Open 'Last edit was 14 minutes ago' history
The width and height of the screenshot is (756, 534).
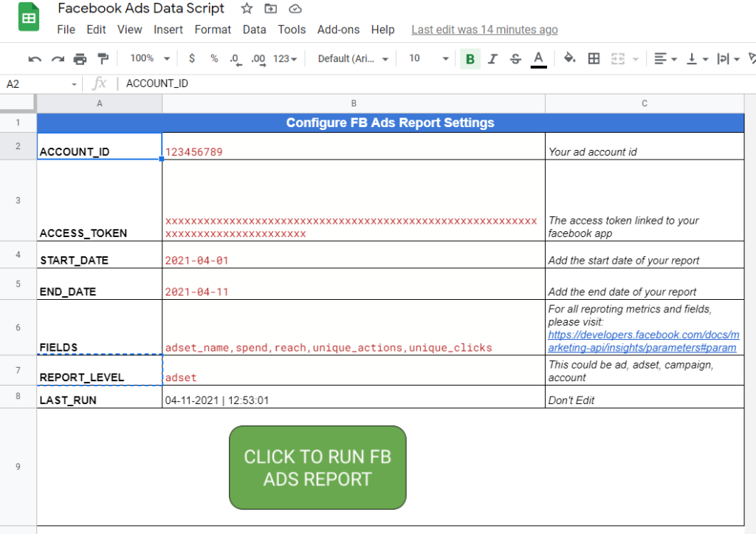pos(484,30)
